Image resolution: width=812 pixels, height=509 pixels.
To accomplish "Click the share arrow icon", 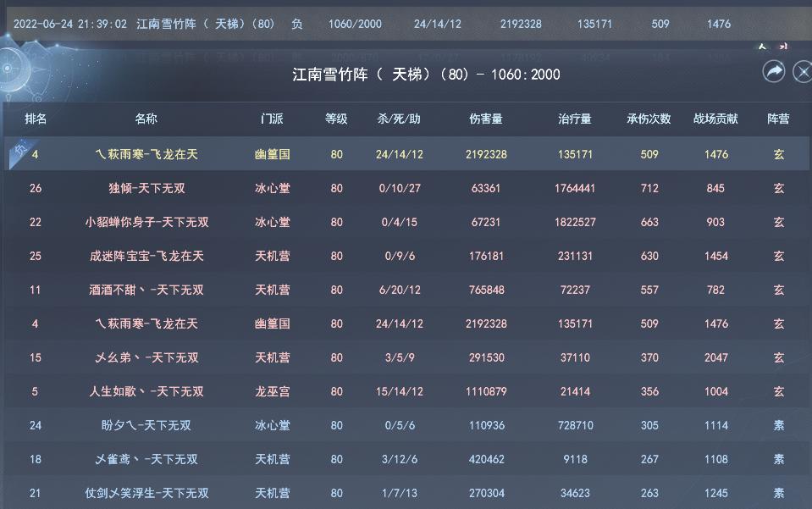I will pos(774,71).
